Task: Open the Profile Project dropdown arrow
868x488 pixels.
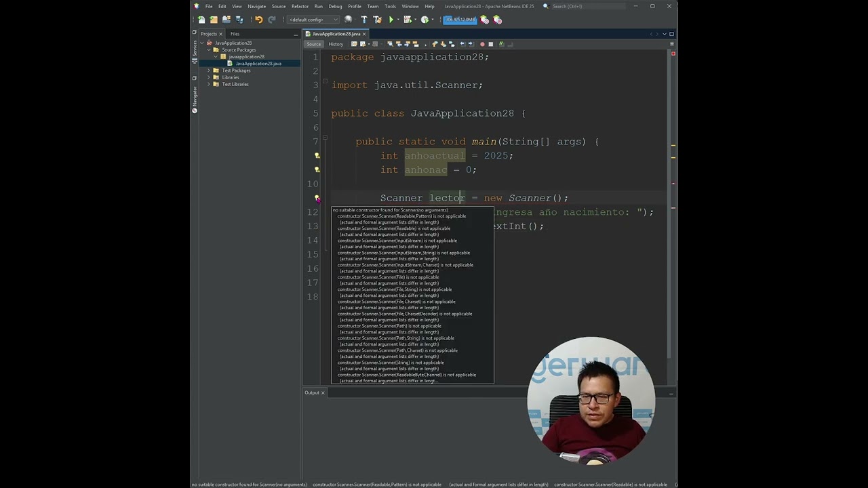Action: [x=433, y=20]
